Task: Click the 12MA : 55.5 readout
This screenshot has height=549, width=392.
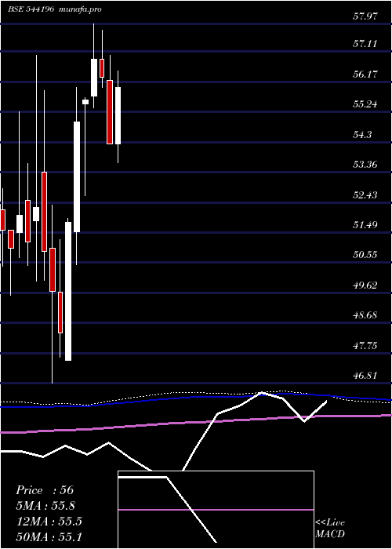Action: point(49,522)
